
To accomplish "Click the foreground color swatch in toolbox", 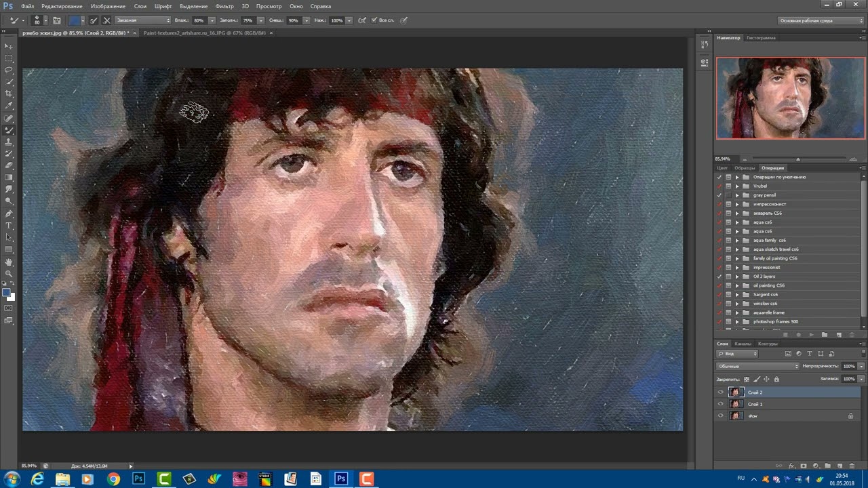I will (6, 292).
